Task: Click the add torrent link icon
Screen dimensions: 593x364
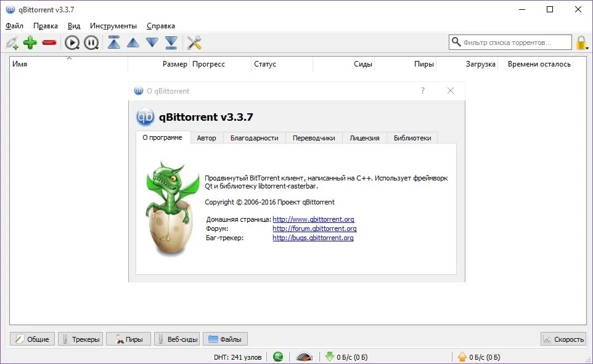Action: coord(12,42)
